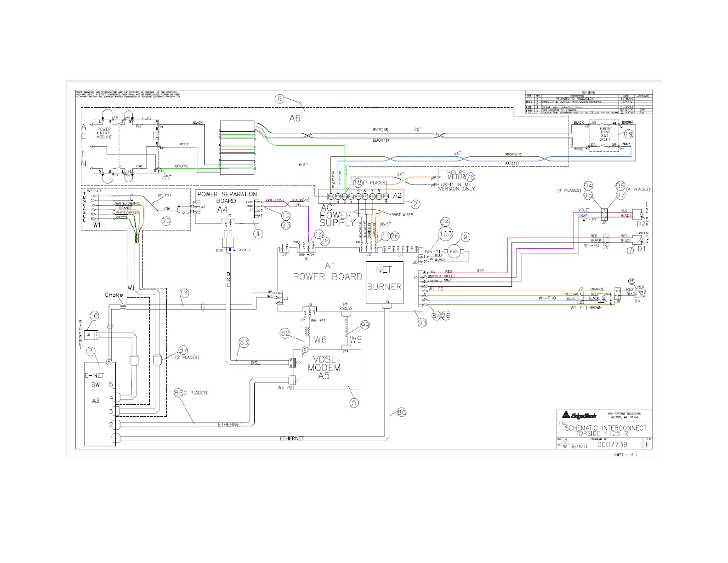The width and height of the screenshot is (728, 563).
Task: Click item balloon 93 below J4
Action: pyautogui.click(x=422, y=323)
